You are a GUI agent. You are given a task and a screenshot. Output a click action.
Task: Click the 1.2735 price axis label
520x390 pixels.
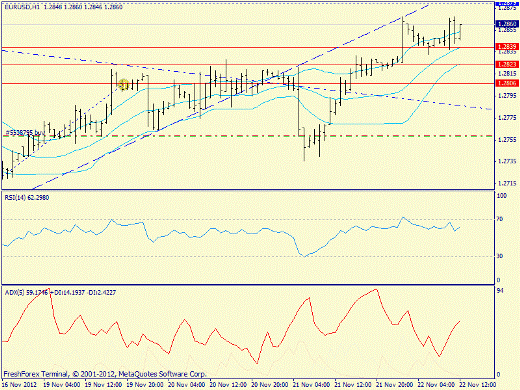click(507, 161)
